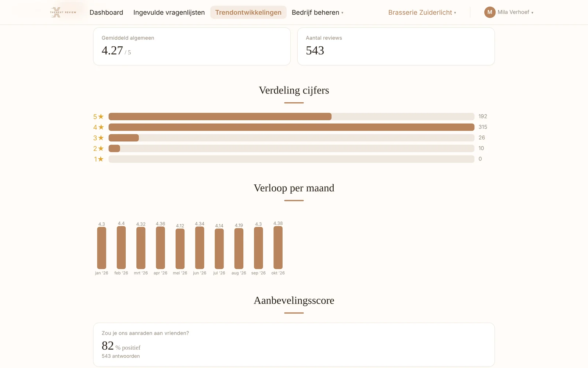Screen dimensions: 588x368
Task: Open Ingevulde vragenlijsten page
Action: coord(169,13)
